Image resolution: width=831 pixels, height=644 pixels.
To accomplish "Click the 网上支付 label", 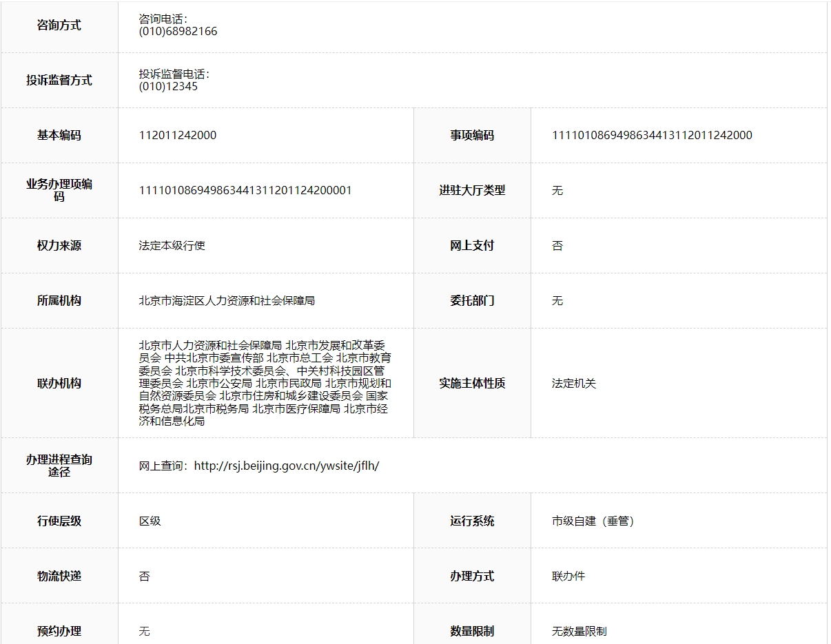I will pos(472,246).
